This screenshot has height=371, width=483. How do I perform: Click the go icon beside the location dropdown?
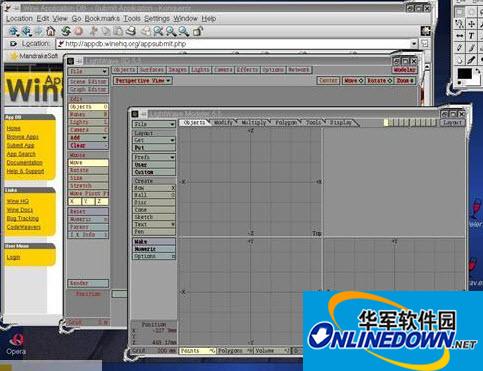pos(425,44)
